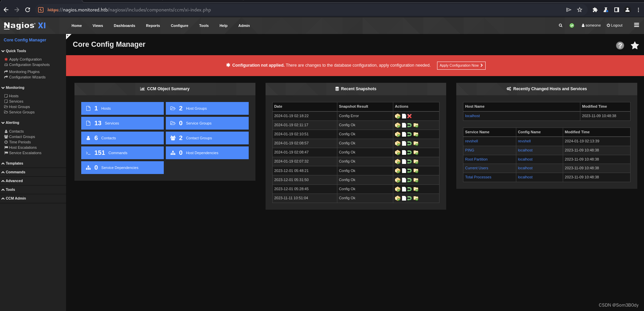Go back using browser back arrow
Viewport: 644px width, 311px height.
coord(6,10)
